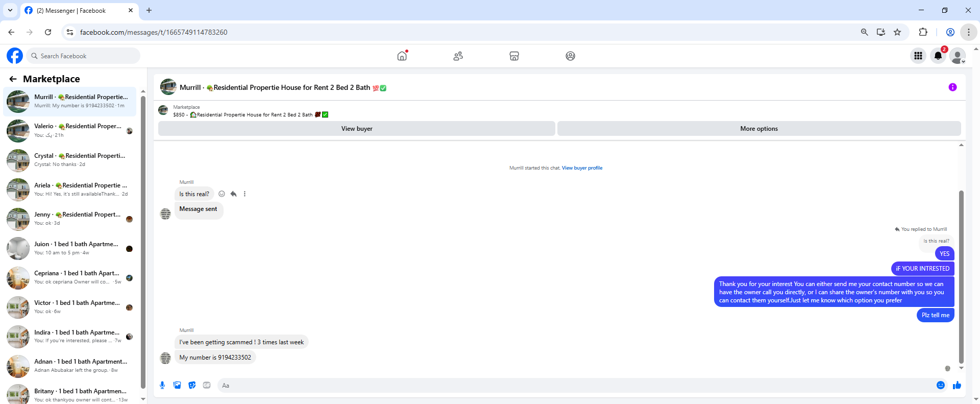
Task: Open more options for "Is this real?" message
Action: click(244, 194)
